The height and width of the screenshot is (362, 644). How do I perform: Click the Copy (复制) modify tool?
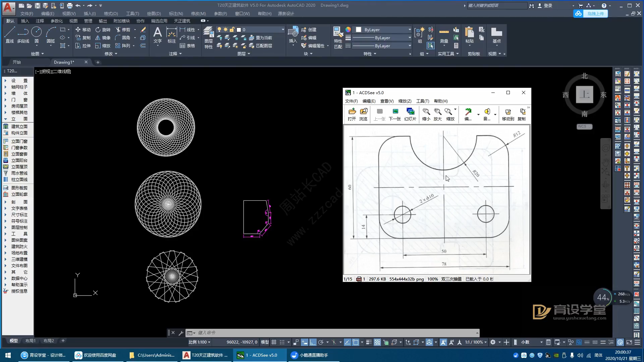83,38
